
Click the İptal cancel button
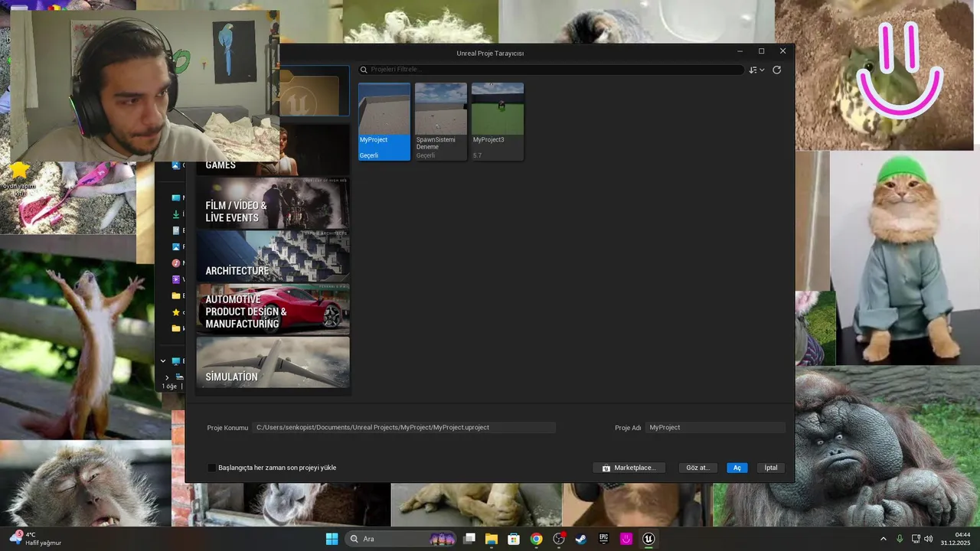pos(771,468)
